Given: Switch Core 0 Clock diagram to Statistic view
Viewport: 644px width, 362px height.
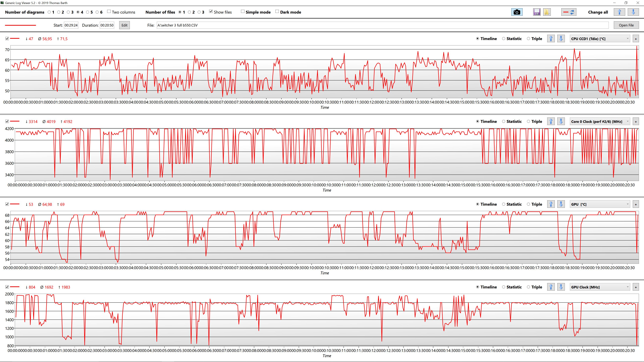Looking at the screenshot, I should (504, 121).
